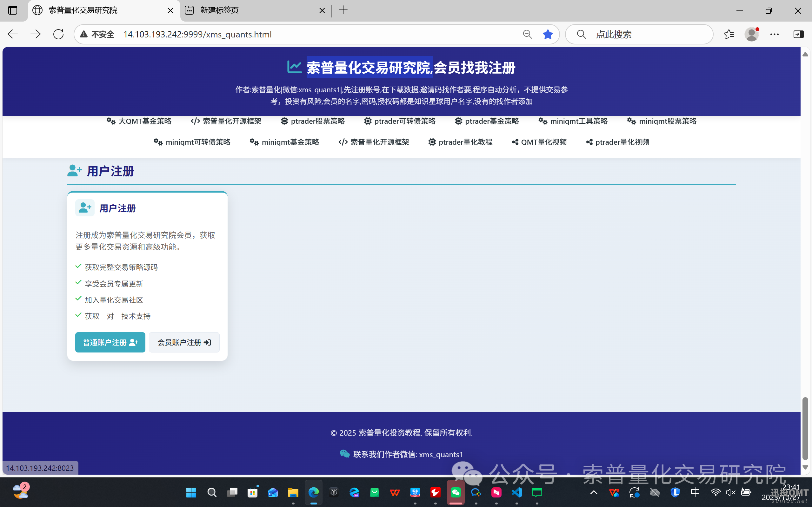Click 会员账户注册 button

coord(184,342)
